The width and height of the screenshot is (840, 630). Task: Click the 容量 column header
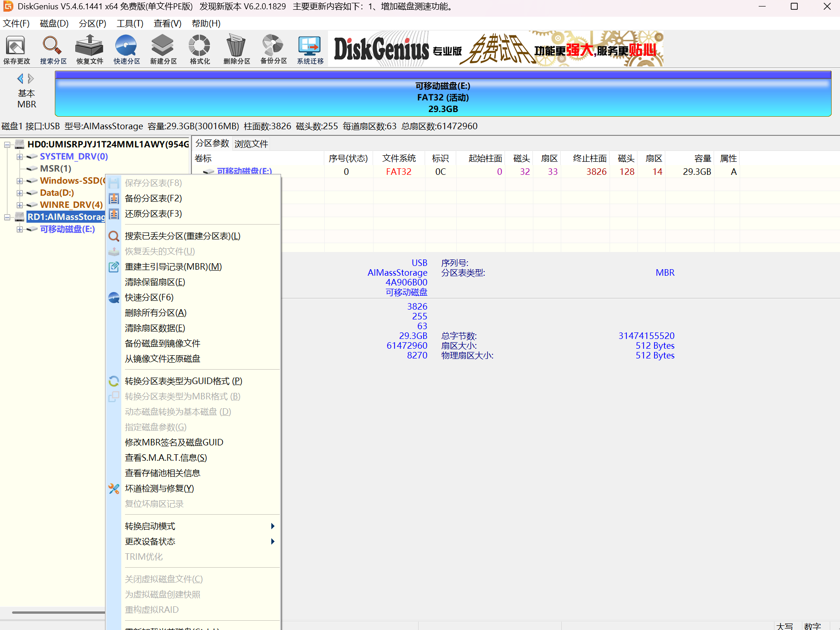(x=689, y=159)
